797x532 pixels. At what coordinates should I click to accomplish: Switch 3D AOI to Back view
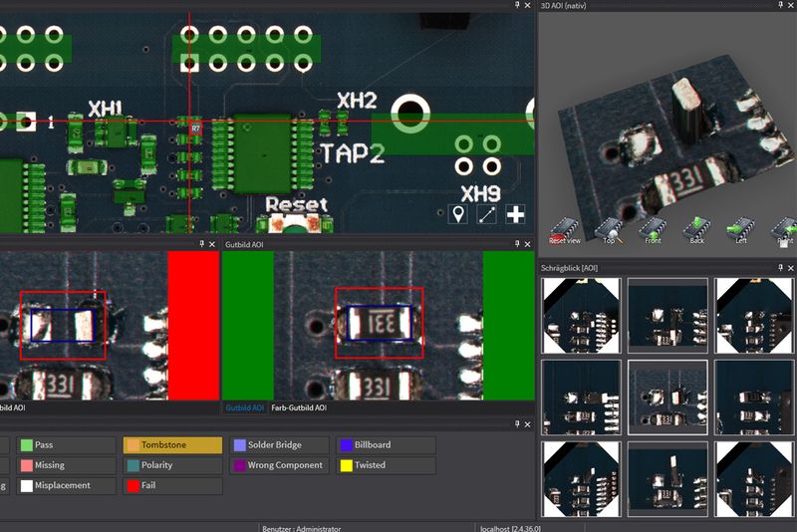coord(696,230)
